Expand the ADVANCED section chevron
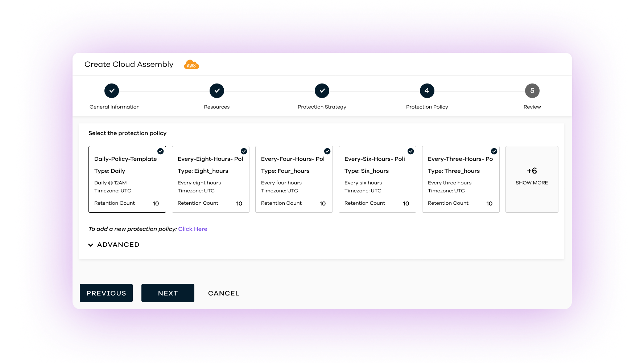 [x=91, y=245]
